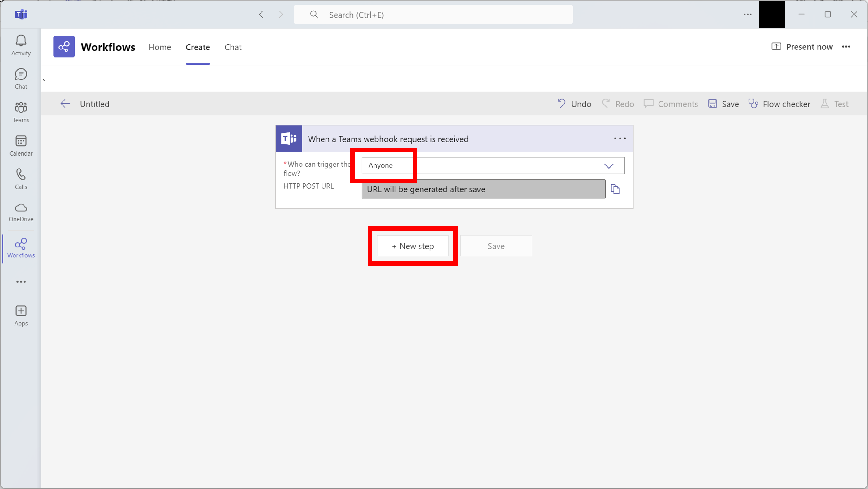The image size is (868, 489).
Task: Click Redo in the flow toolbar
Action: point(618,104)
